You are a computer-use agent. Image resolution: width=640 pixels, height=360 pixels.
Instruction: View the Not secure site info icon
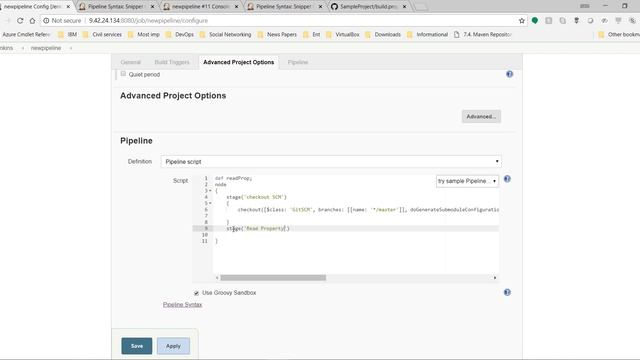46,20
